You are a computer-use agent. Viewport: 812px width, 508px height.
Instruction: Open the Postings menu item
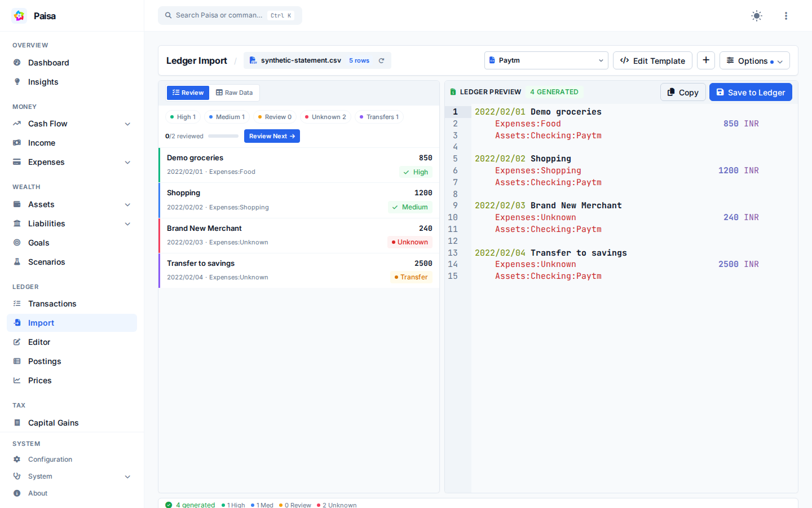click(72, 361)
